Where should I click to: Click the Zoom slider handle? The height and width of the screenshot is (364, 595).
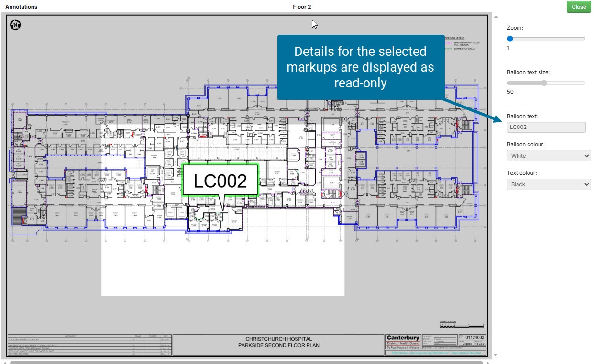[510, 39]
